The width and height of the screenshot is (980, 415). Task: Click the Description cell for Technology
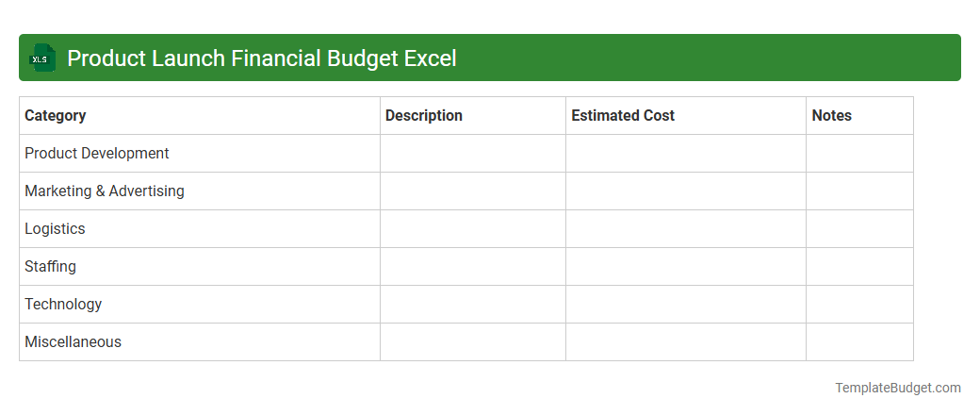point(473,305)
